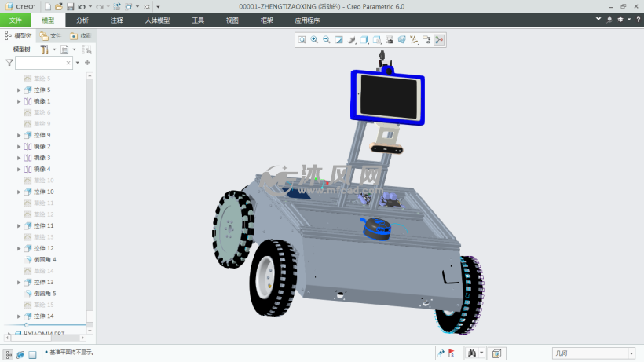Click the Zoom In icon in graphics toolbar
Viewport: 644px width, 362px height.
(314, 39)
